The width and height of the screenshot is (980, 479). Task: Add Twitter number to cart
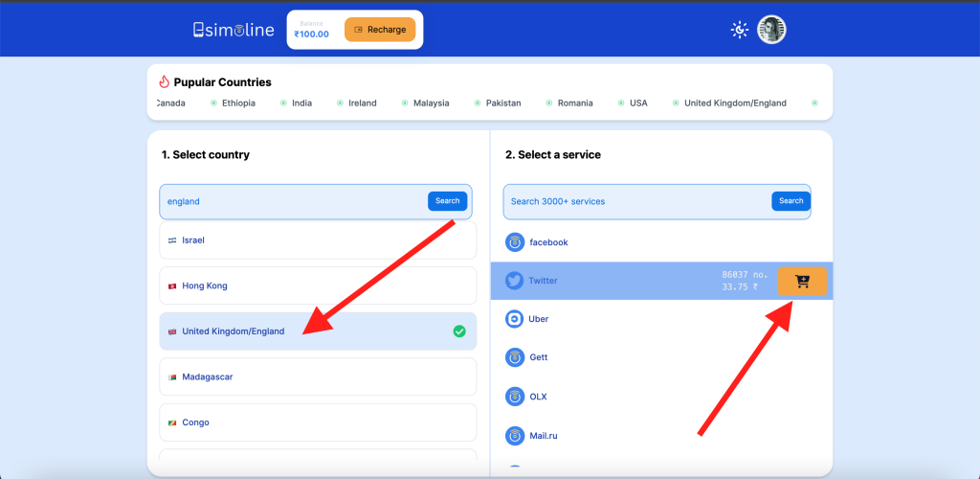[803, 282]
